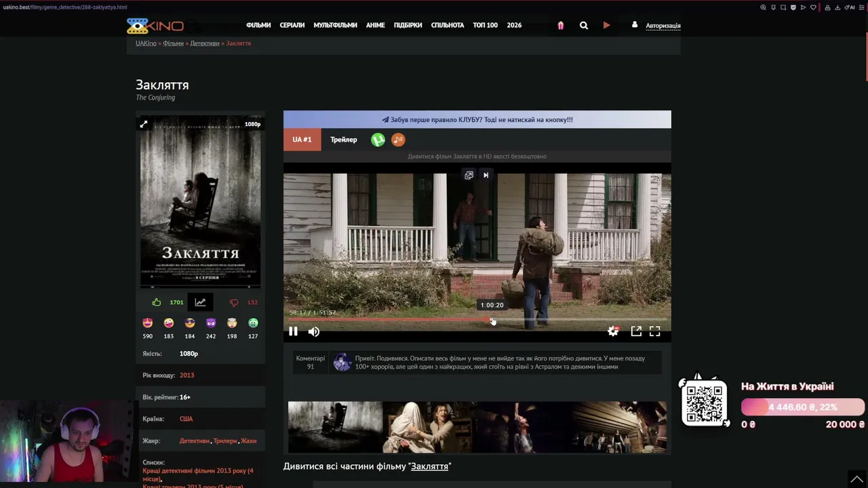Select the green sick emoji reaction (127)
This screenshot has height=488, width=868.
253,323
